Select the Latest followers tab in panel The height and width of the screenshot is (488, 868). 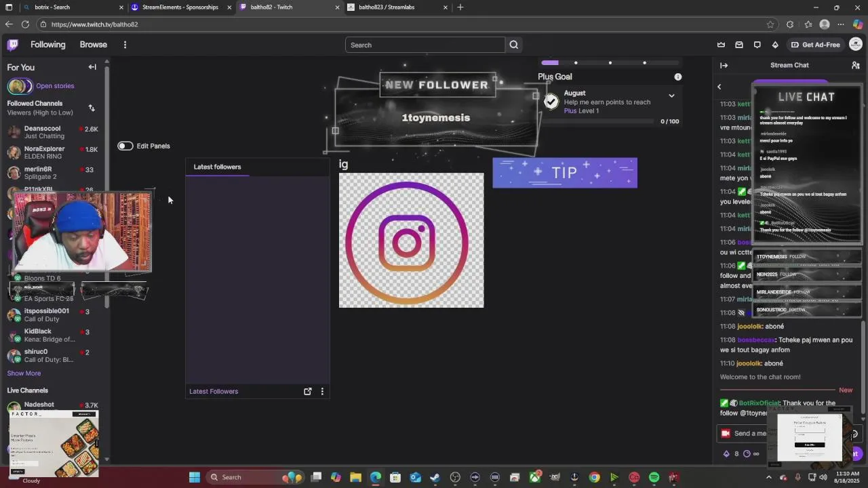coord(217,167)
